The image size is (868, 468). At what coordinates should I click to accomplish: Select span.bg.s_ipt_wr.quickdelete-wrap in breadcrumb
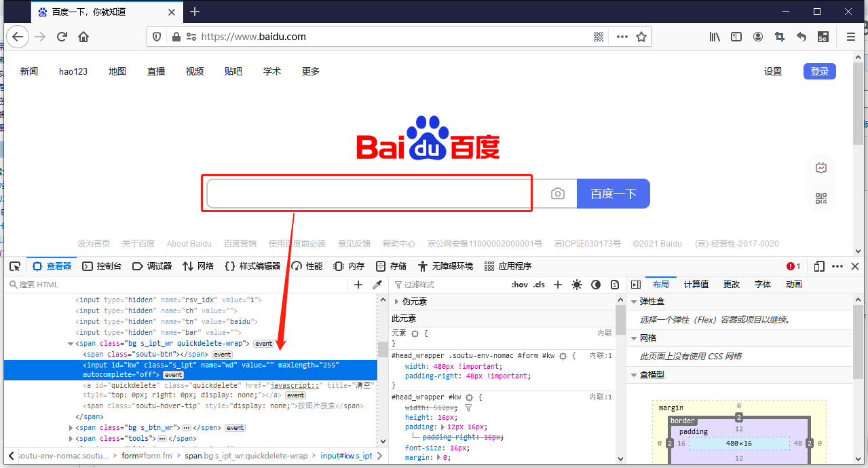click(246, 456)
